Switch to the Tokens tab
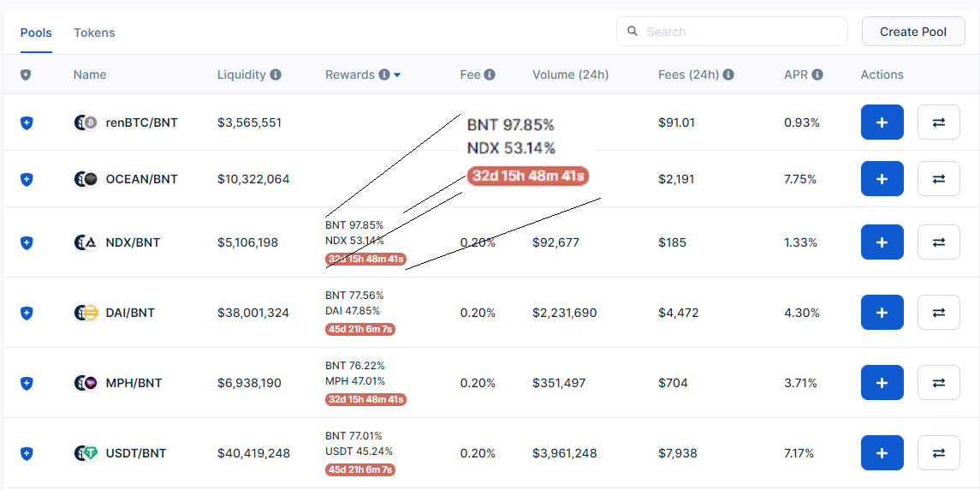 tap(94, 33)
